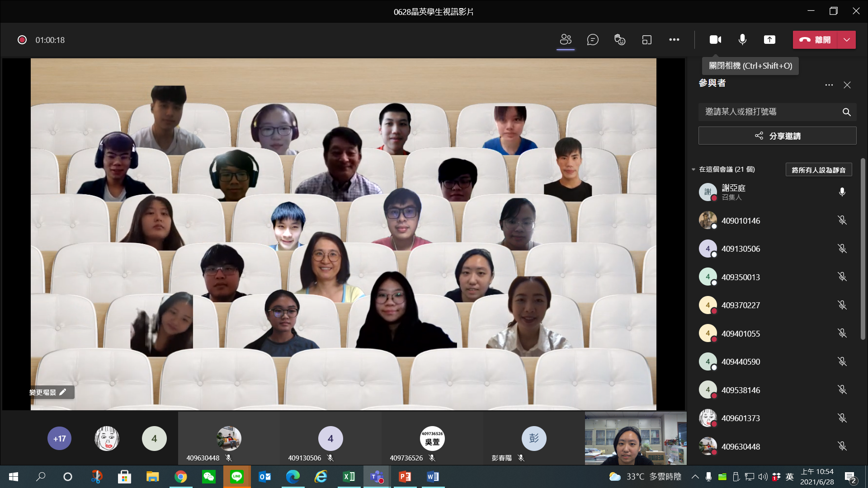
Task: Mute all with 將所有人設為靜音
Action: pos(819,170)
